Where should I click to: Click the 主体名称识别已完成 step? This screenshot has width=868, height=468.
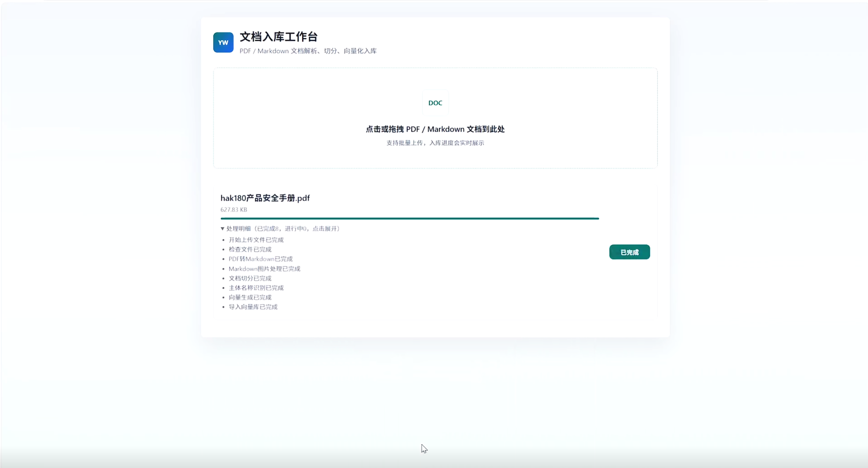[256, 288]
